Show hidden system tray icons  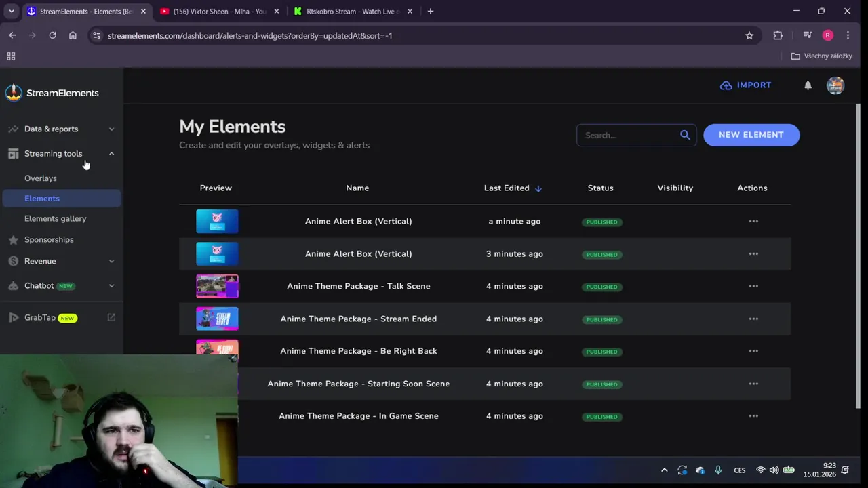pyautogui.click(x=664, y=470)
